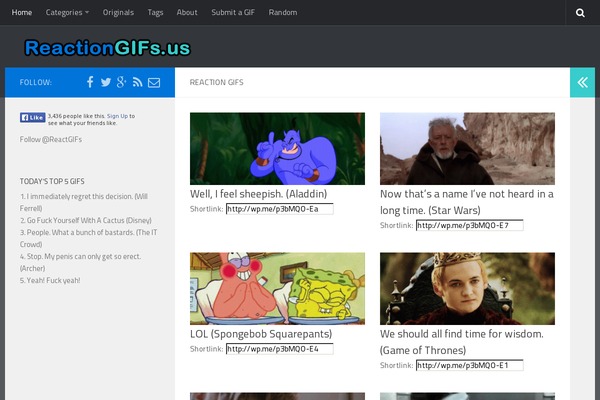
Task: Select the Aladdin shortlink field ending Ea
Action: 280,209
